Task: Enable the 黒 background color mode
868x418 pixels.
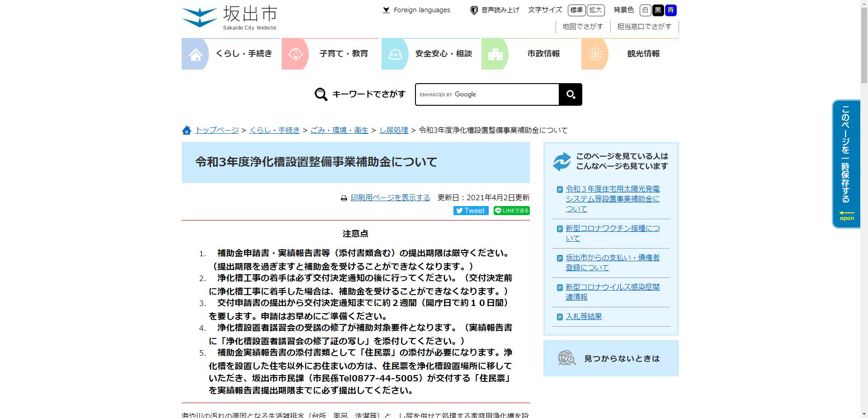Action: [x=658, y=10]
